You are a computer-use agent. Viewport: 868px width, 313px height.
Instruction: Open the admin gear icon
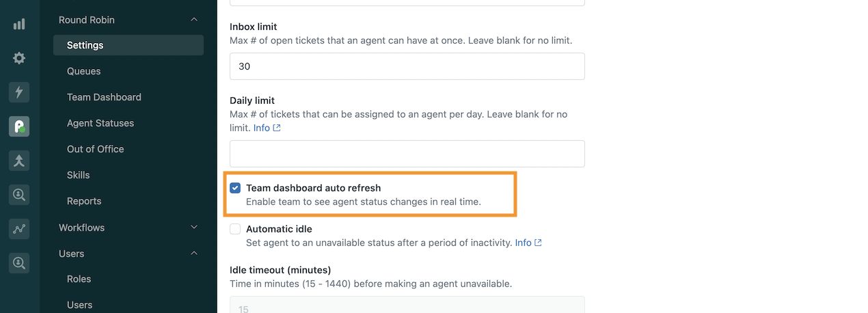[x=19, y=58]
